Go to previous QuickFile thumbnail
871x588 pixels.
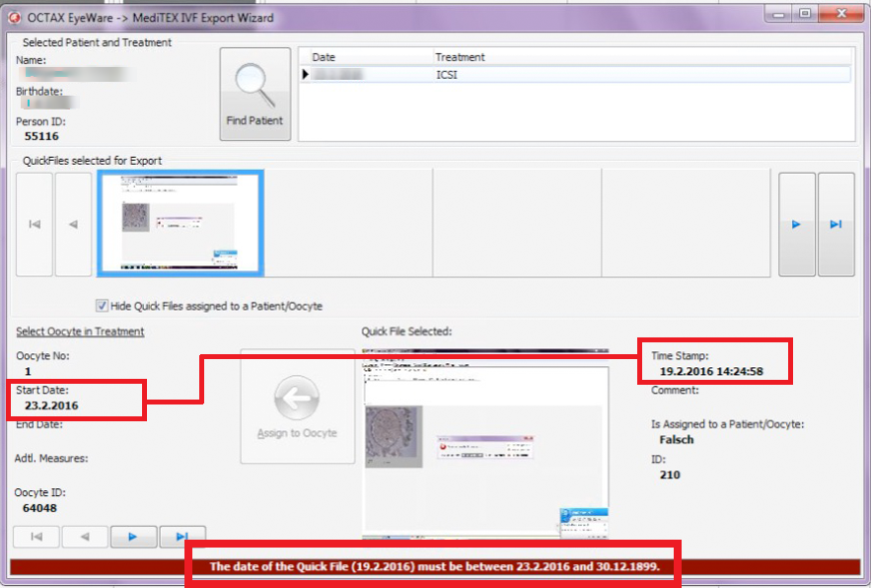point(73,225)
